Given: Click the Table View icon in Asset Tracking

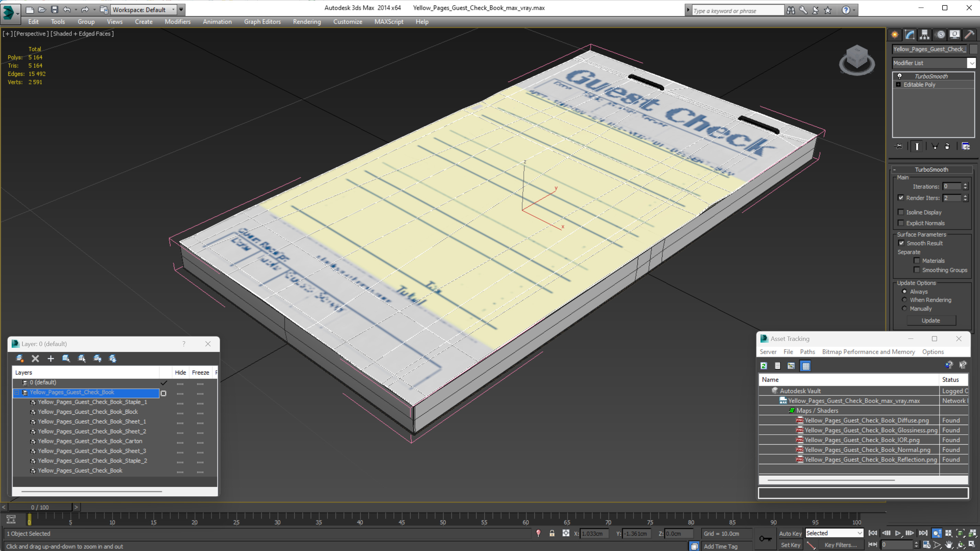Looking at the screenshot, I should 806,366.
